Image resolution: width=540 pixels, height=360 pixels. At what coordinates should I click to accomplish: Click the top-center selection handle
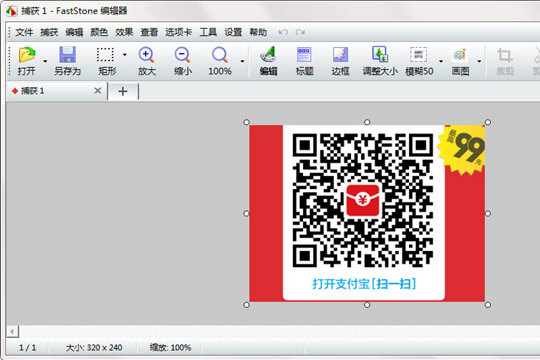367,122
